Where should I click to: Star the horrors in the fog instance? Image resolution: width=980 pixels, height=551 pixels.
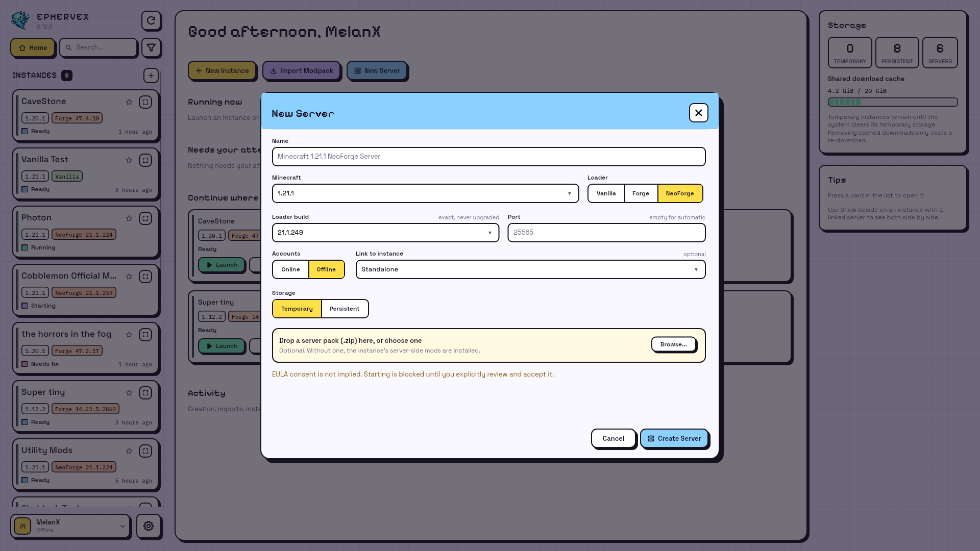129,335
